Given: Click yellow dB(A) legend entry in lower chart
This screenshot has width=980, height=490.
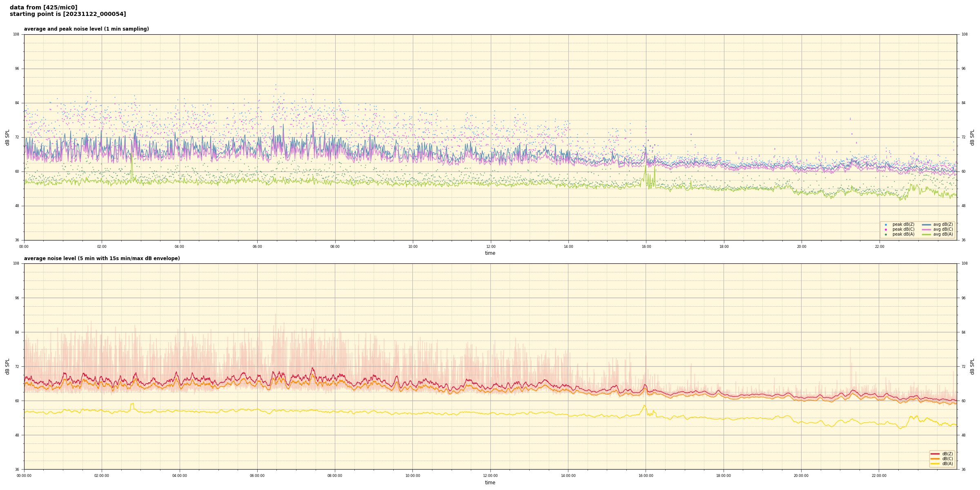Looking at the screenshot, I should coord(935,463).
